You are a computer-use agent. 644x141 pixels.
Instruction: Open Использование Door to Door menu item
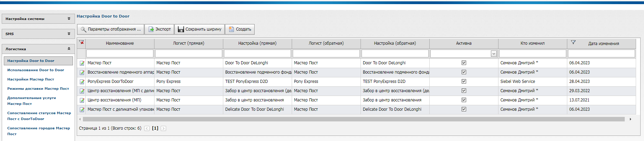click(x=36, y=70)
